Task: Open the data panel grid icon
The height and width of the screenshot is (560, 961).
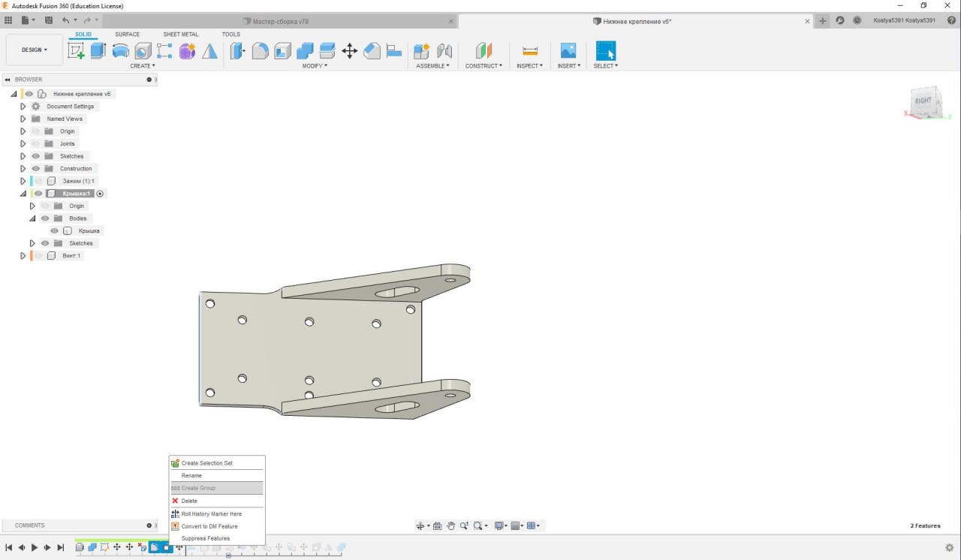Action: (x=8, y=20)
